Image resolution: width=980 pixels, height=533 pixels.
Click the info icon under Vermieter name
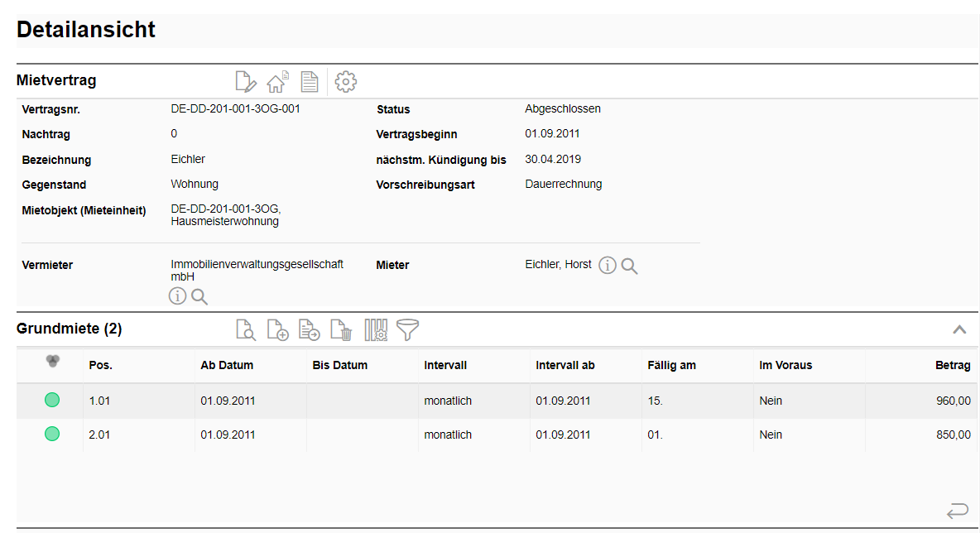coord(177,296)
